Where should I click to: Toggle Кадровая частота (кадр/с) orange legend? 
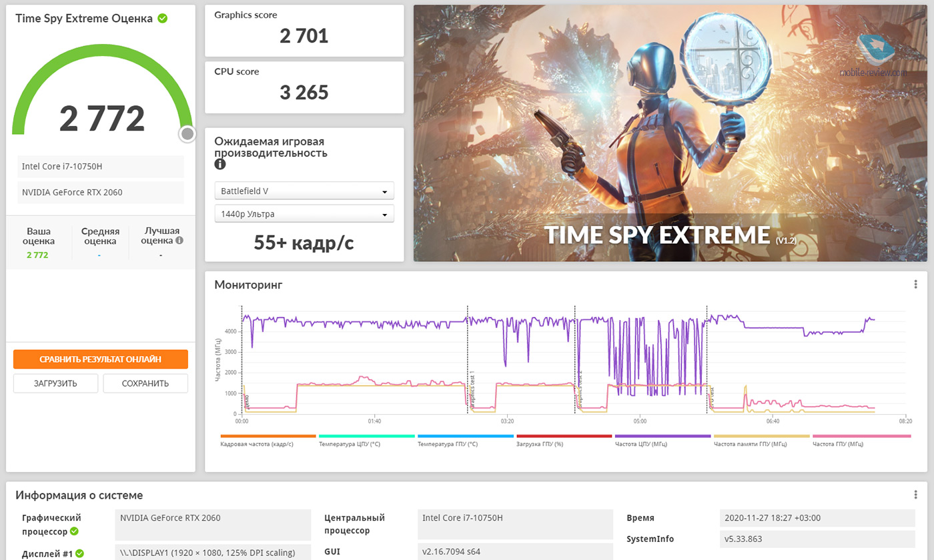[268, 440]
